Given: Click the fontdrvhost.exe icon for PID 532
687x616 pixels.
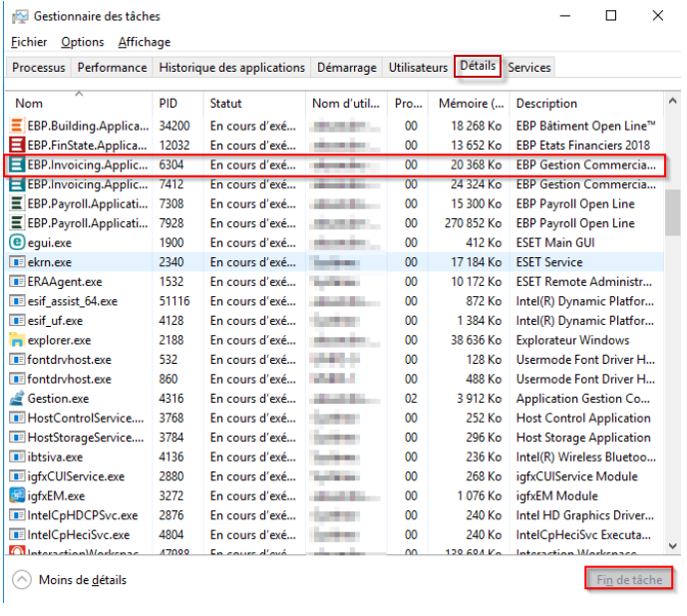Looking at the screenshot, I should click(x=17, y=359).
